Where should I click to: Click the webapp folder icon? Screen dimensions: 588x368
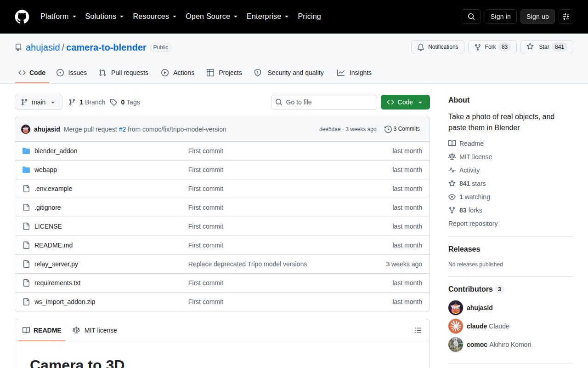click(26, 170)
